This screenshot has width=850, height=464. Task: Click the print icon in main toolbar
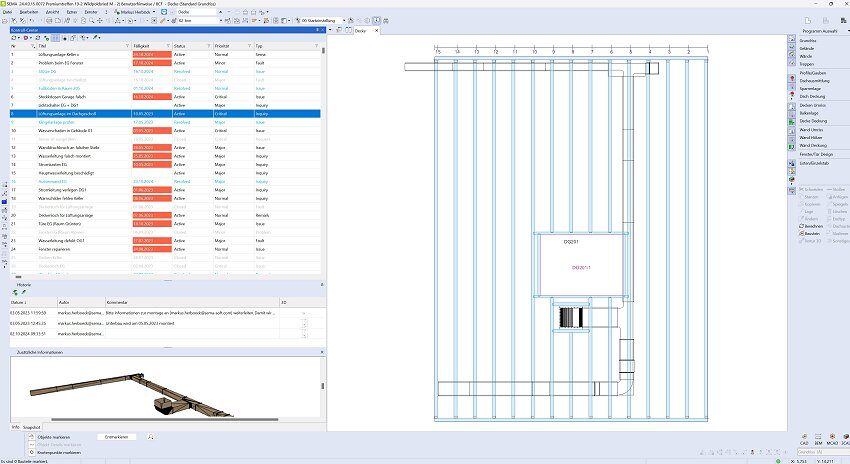click(49, 21)
